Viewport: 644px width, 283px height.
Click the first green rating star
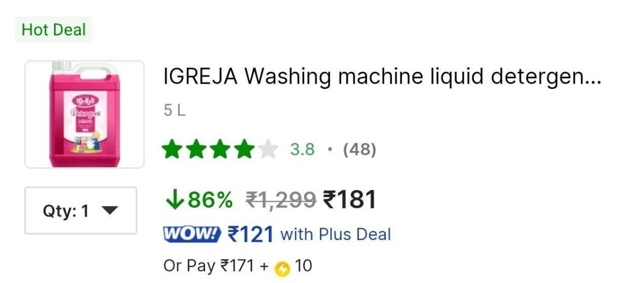172,150
